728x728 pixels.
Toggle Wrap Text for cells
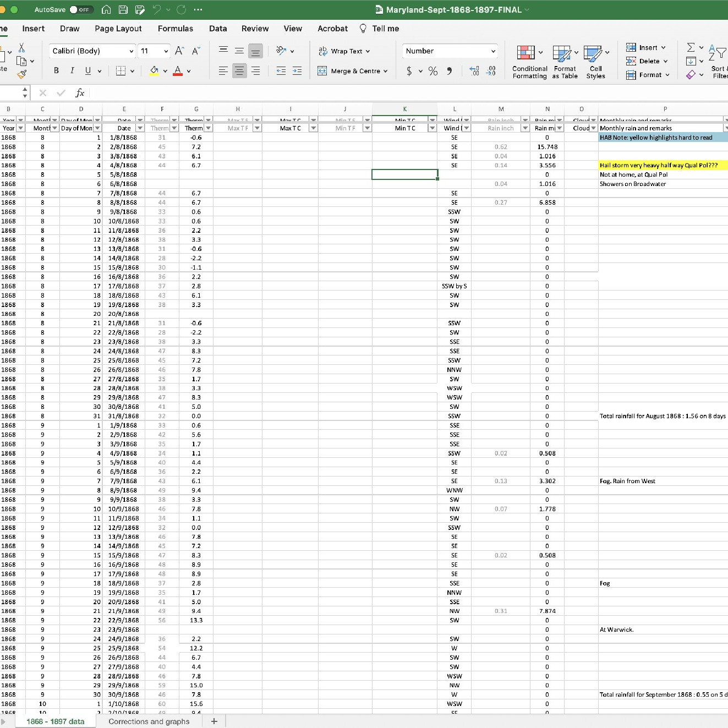click(344, 51)
